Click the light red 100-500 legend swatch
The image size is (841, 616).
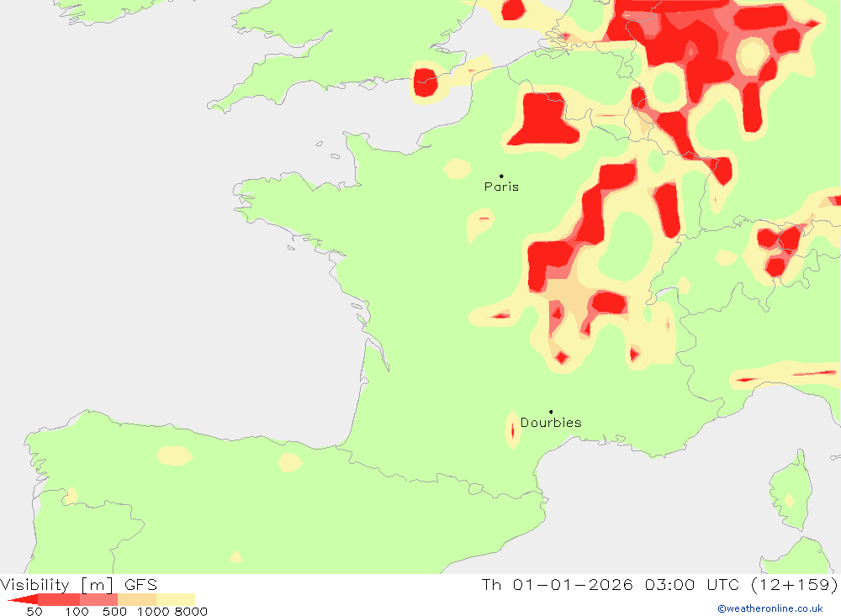(x=98, y=599)
